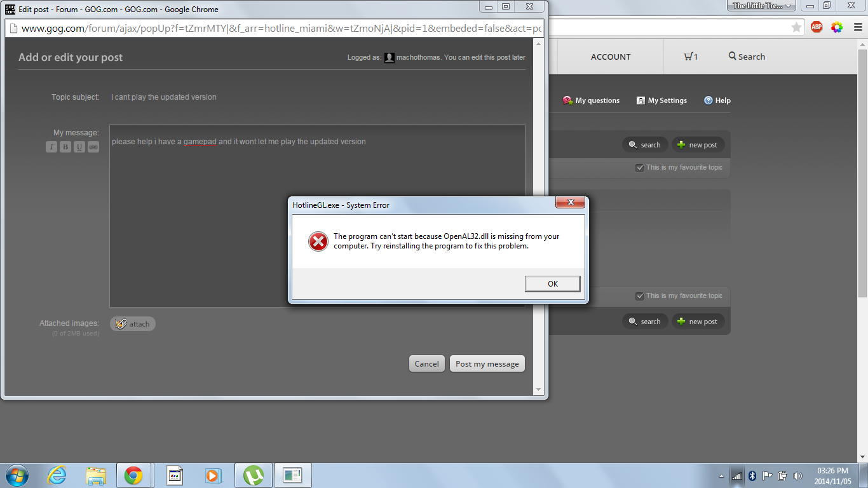
Task: Toggle upper 'This is my favourite topic' checkbox
Action: pos(640,168)
